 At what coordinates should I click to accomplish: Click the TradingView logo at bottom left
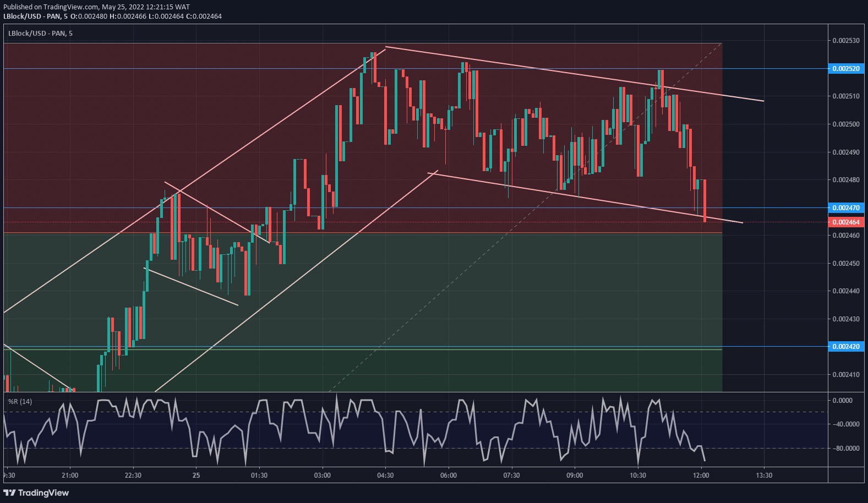click(36, 493)
